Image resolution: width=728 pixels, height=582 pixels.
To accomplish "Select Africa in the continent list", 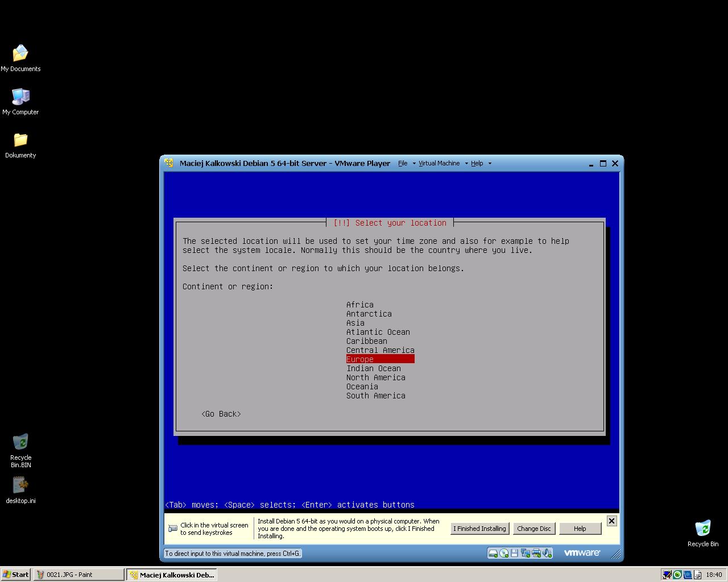I will tap(360, 305).
